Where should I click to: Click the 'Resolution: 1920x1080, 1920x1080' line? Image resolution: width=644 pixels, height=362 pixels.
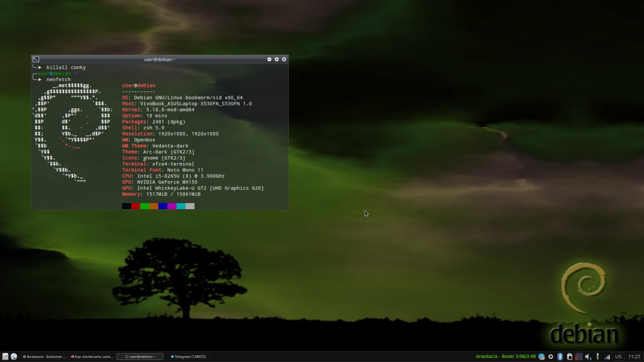coord(171,134)
